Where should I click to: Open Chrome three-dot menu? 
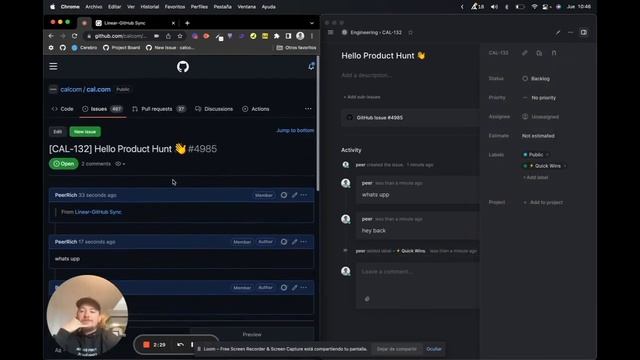(312, 36)
